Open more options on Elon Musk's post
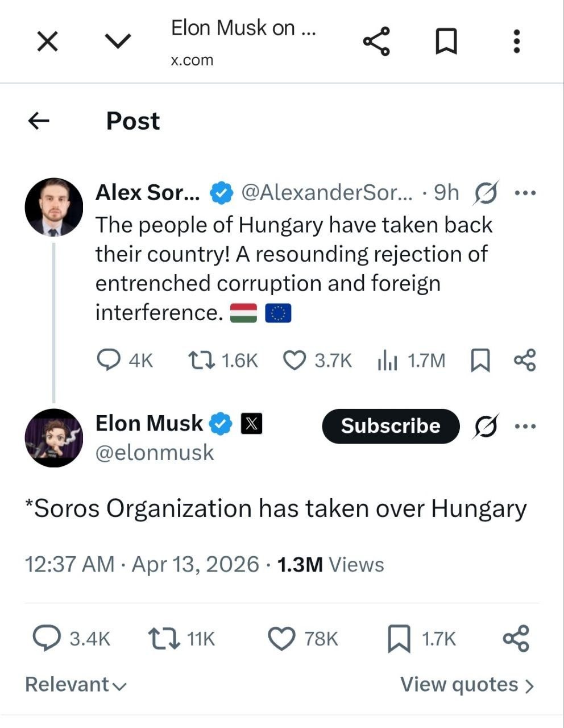 tap(525, 426)
